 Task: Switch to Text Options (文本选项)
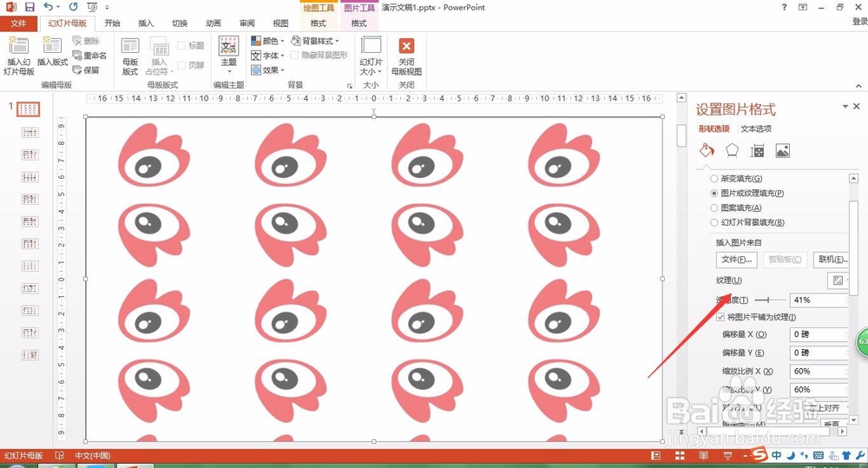(756, 129)
